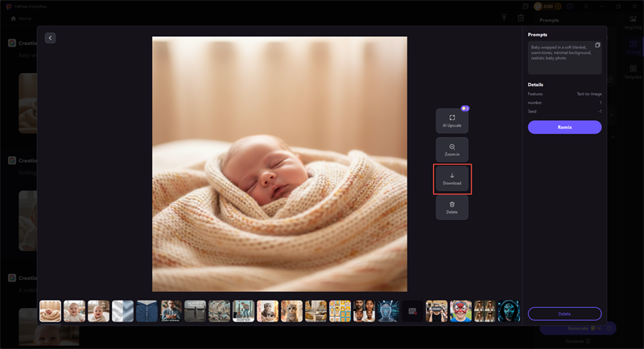Click the AI Upscale button

[452, 121]
